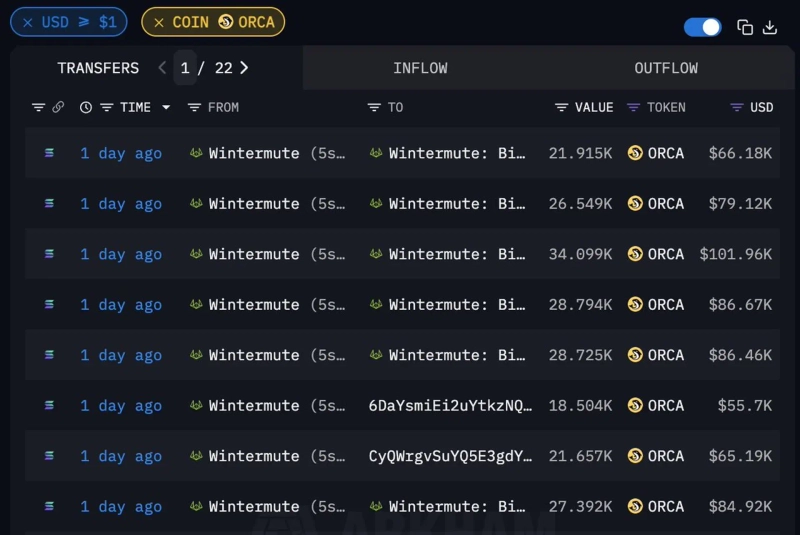Viewport: 800px width, 535px height.
Task: Click the filter icon next to FROM
Action: [x=195, y=107]
